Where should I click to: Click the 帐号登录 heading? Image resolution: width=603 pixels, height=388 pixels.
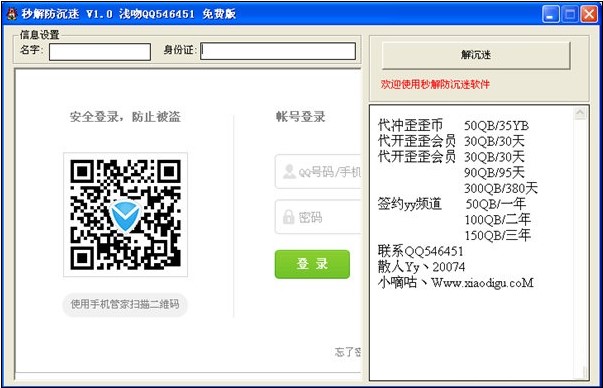(x=300, y=116)
